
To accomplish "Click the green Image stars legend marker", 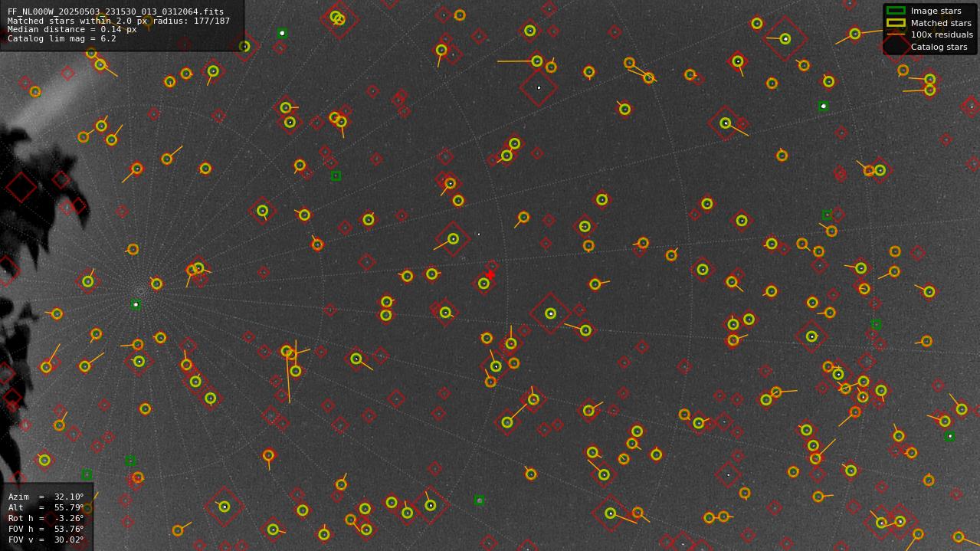I will [896, 11].
